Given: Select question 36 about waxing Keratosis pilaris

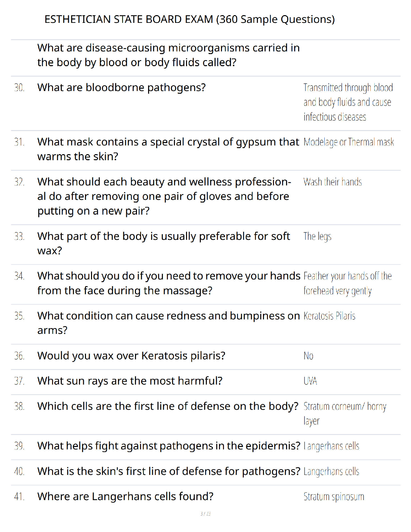Looking at the screenshot, I should [x=131, y=356].
